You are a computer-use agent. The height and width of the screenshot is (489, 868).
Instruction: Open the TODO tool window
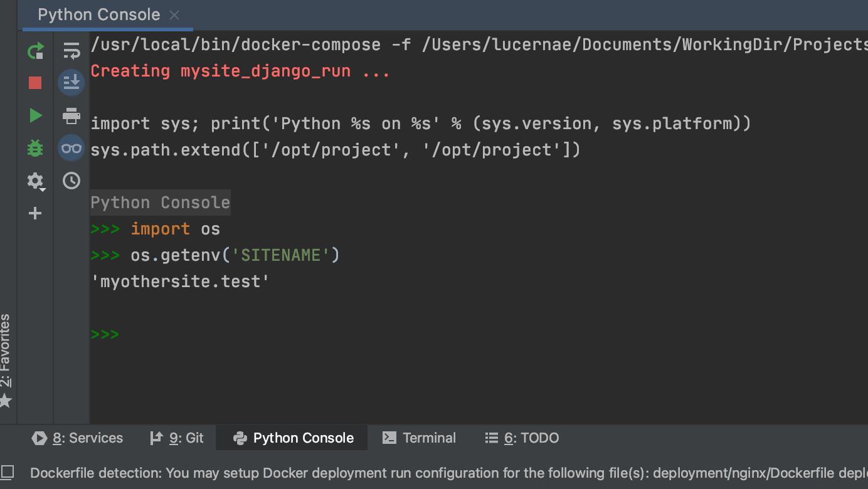point(522,438)
